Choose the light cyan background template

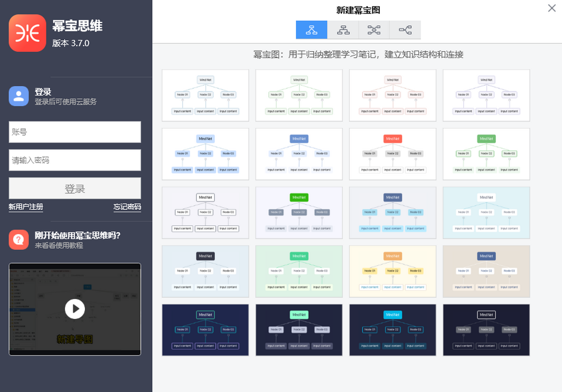(x=486, y=213)
